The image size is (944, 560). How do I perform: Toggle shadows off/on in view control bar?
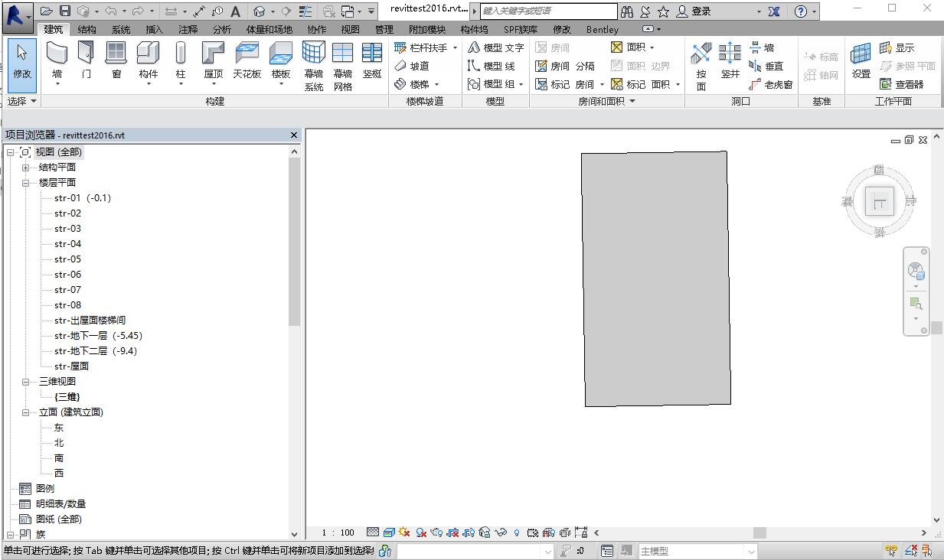[x=420, y=532]
